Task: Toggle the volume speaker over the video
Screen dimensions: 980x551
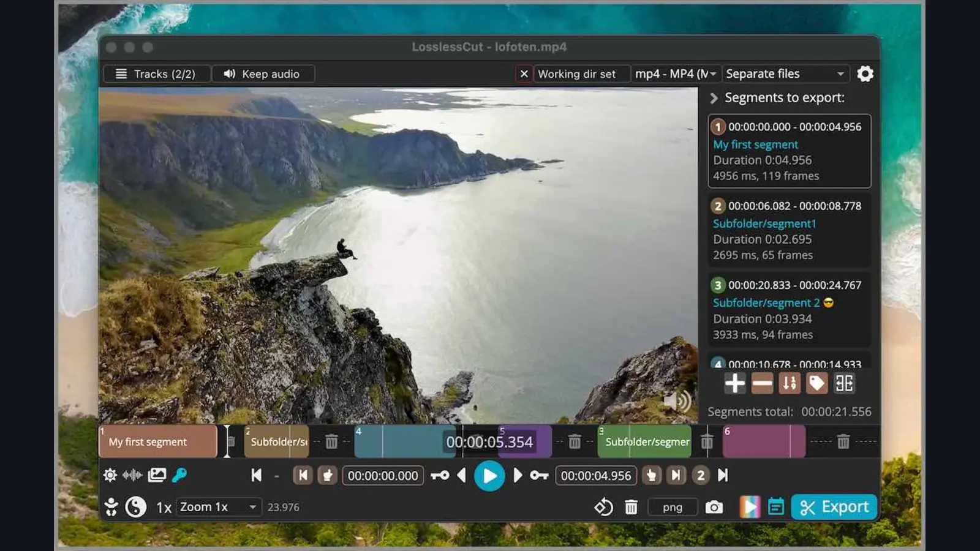Action: [677, 402]
